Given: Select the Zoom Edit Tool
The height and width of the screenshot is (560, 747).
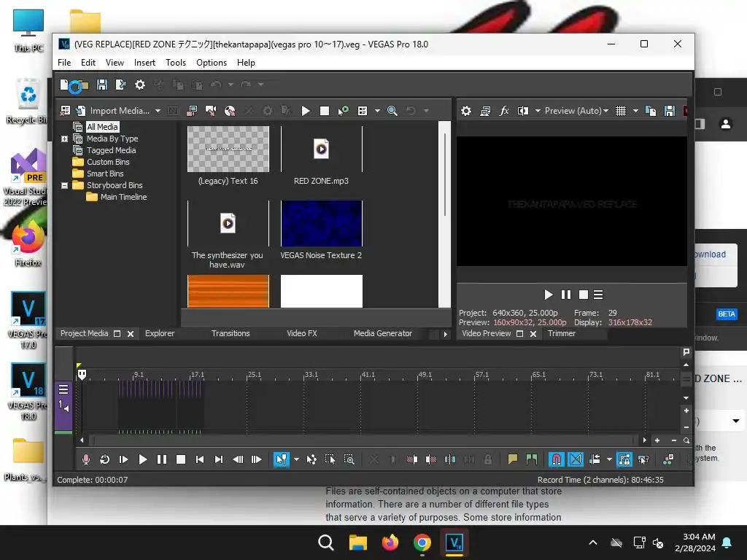Looking at the screenshot, I should pos(349,459).
